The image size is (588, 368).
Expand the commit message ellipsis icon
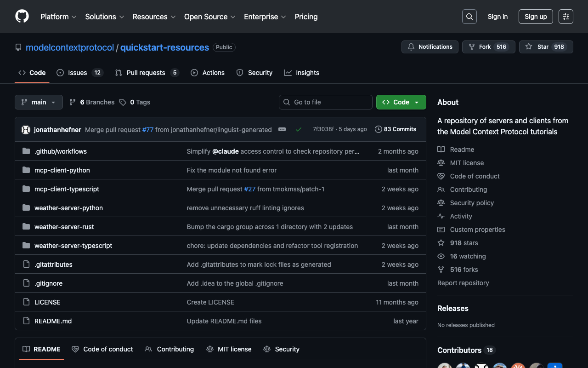282,130
